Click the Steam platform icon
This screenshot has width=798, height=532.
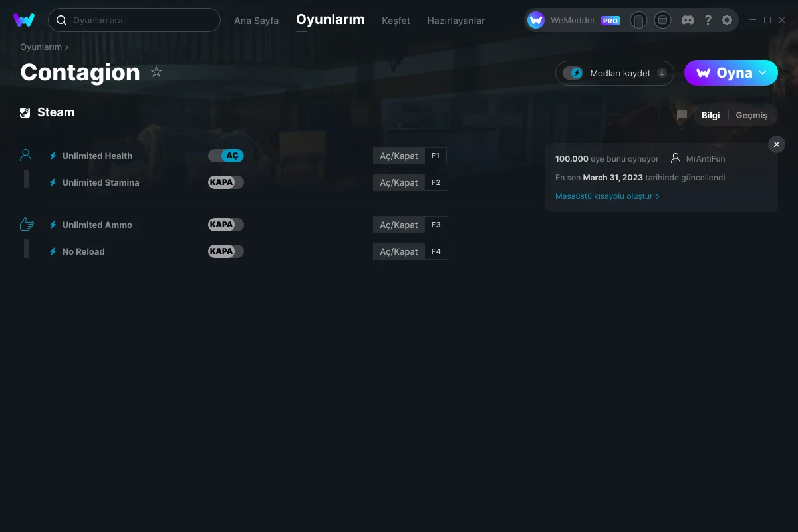tap(25, 112)
